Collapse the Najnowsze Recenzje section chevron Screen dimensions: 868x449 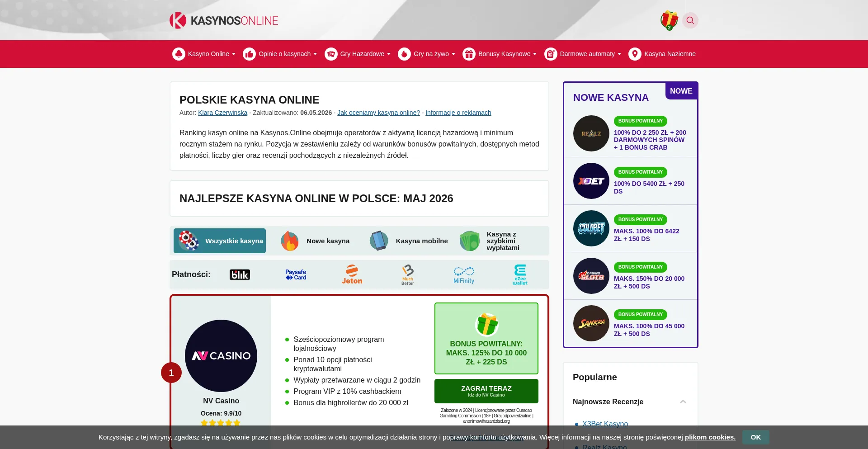(x=683, y=402)
